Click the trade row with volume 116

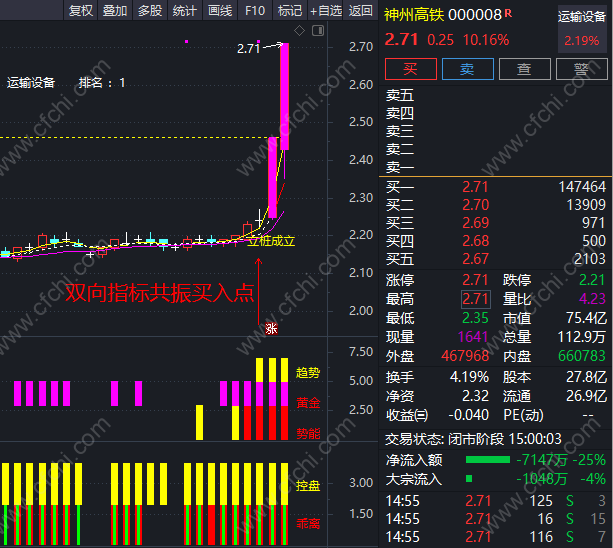tap(495, 537)
